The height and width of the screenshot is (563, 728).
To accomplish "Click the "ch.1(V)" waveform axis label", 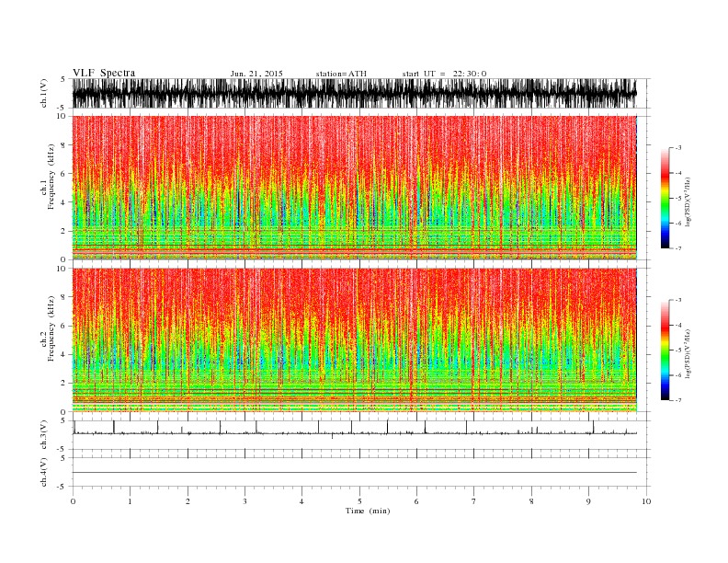I will click(x=44, y=93).
